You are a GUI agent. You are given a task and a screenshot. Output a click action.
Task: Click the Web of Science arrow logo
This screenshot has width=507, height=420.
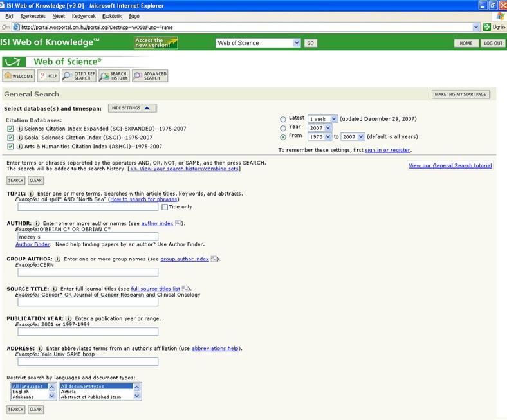(x=14, y=62)
